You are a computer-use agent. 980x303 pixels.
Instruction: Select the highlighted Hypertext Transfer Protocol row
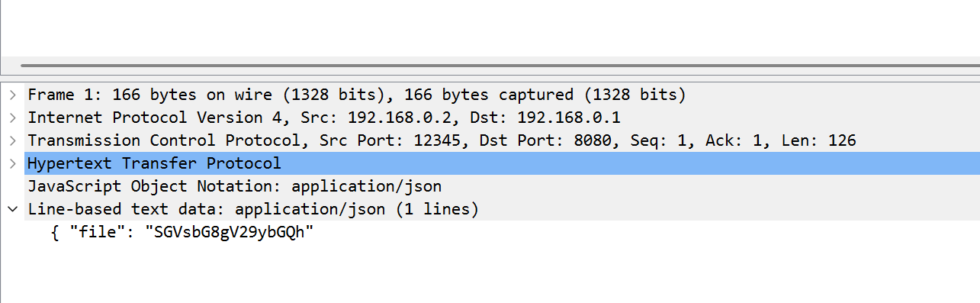(x=490, y=163)
